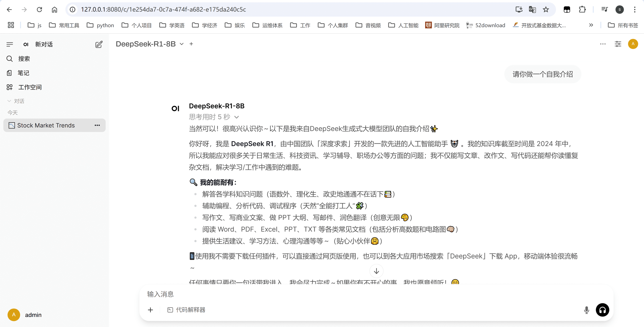Viewport: 644px width, 327px height.
Task: Jump to bottom with down-arrow button
Action: click(x=376, y=271)
